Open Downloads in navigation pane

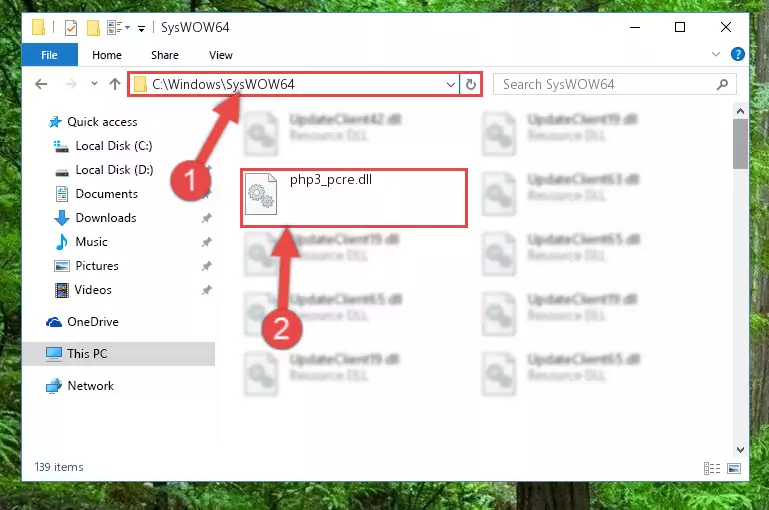point(106,218)
